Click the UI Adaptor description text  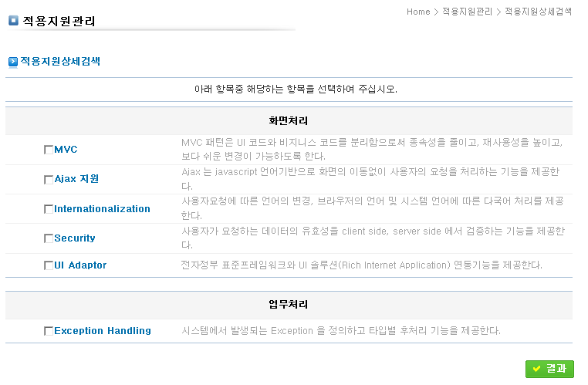[x=361, y=265]
